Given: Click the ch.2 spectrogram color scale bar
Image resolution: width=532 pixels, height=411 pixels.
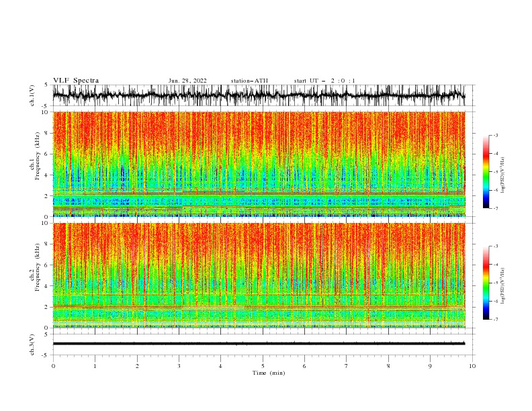Looking at the screenshot, I should tap(486, 283).
